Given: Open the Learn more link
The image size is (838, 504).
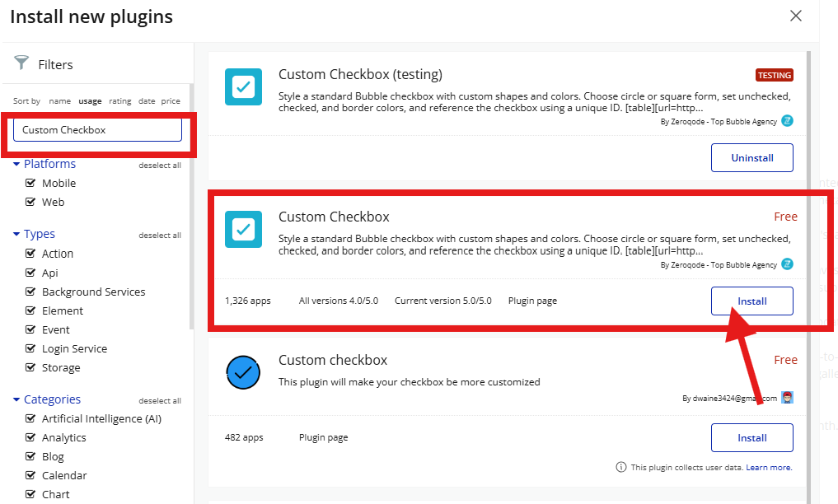Looking at the screenshot, I should click(769, 467).
